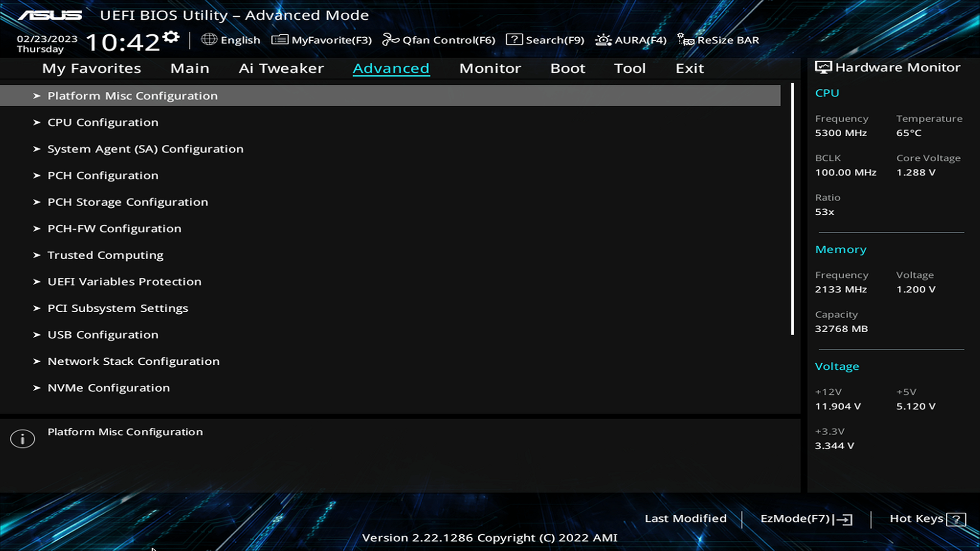Click the vertical scrollbar of settings list

click(x=792, y=209)
